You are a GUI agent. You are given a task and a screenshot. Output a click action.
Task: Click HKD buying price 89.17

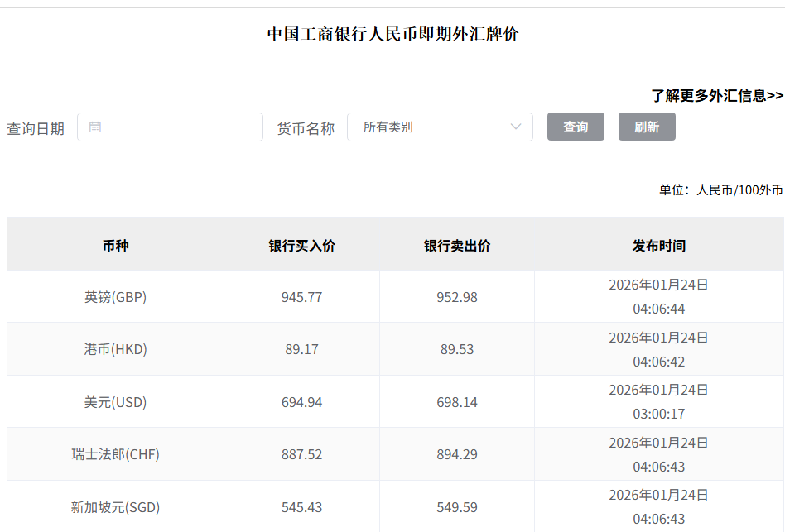tap(302, 349)
